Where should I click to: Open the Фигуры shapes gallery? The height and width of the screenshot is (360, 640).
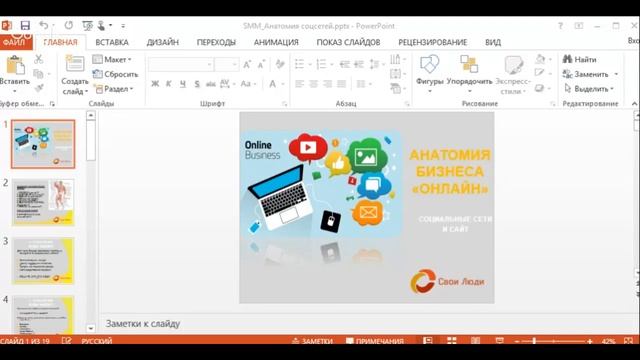pyautogui.click(x=429, y=73)
